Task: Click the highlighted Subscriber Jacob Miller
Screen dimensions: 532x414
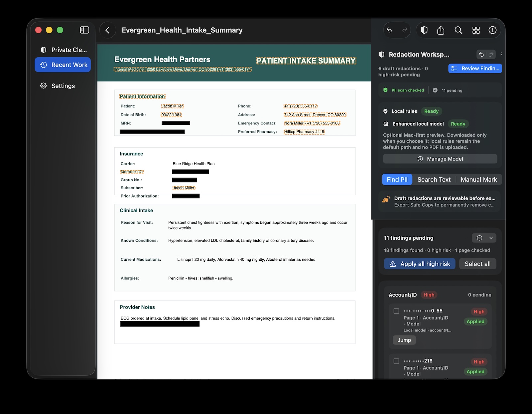Action: pos(184,188)
